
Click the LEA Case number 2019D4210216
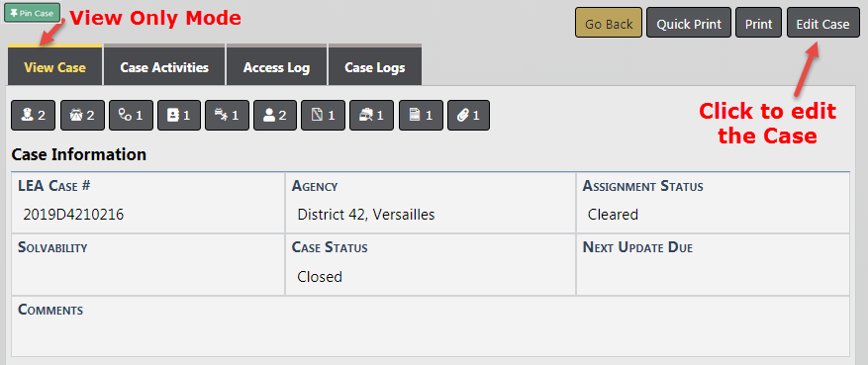point(73,215)
